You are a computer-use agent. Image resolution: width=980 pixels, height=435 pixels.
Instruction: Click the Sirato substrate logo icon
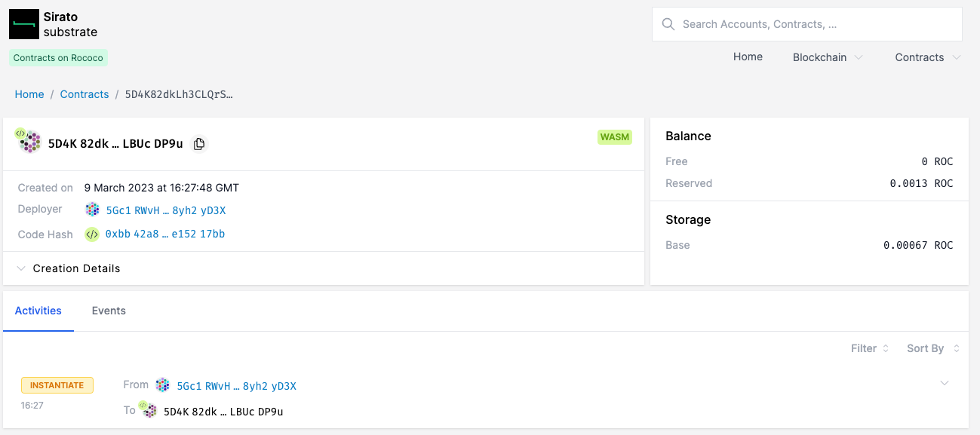24,24
